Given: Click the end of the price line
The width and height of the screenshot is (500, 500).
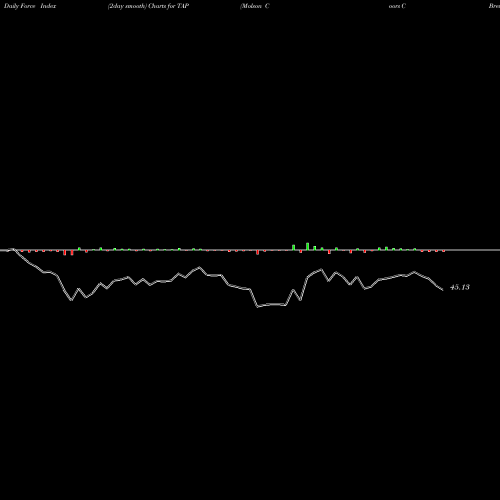Looking at the screenshot, I should 443,290.
